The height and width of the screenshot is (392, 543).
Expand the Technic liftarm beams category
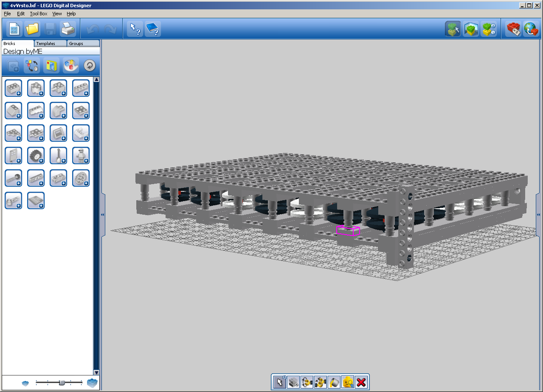(36, 178)
